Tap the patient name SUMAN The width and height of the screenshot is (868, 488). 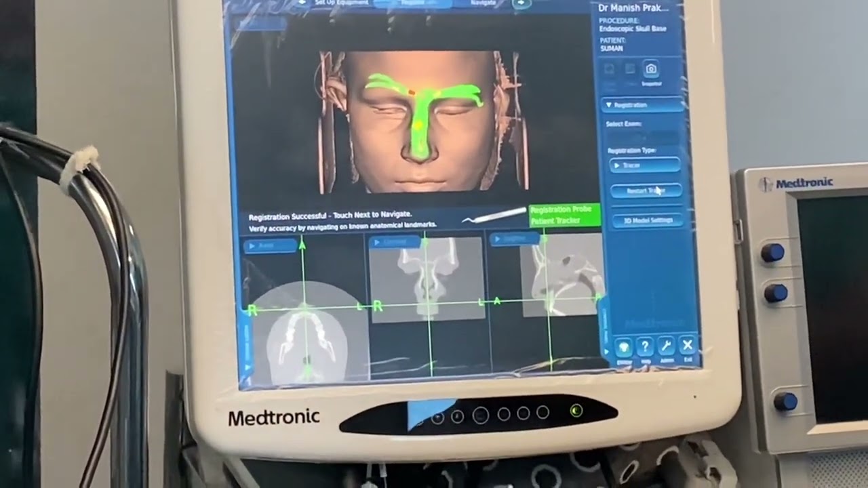(611, 49)
